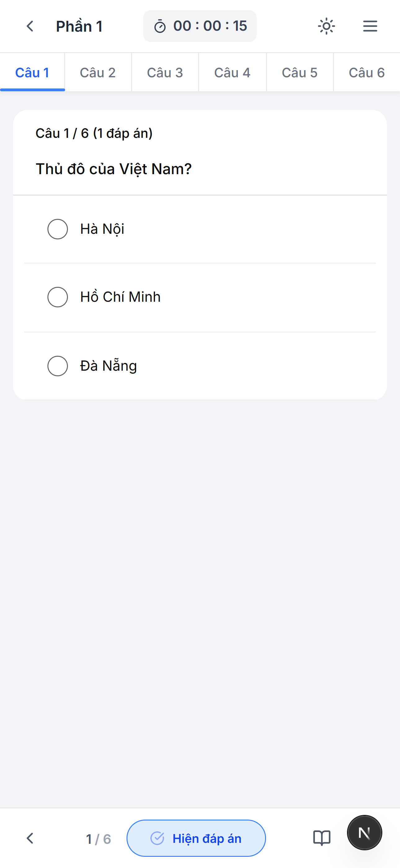The width and height of the screenshot is (400, 868).
Task: Open the book icon in bottom bar
Action: [322, 838]
